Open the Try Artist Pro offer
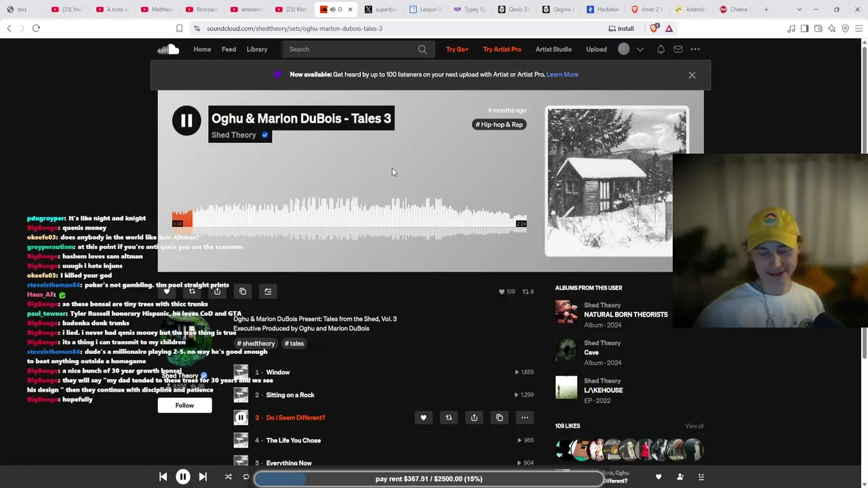 pyautogui.click(x=502, y=49)
